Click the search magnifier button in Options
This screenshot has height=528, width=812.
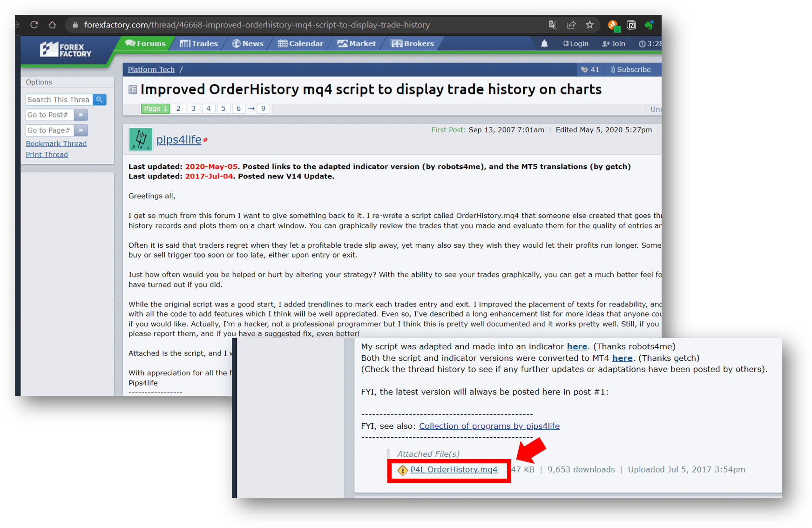click(x=99, y=100)
